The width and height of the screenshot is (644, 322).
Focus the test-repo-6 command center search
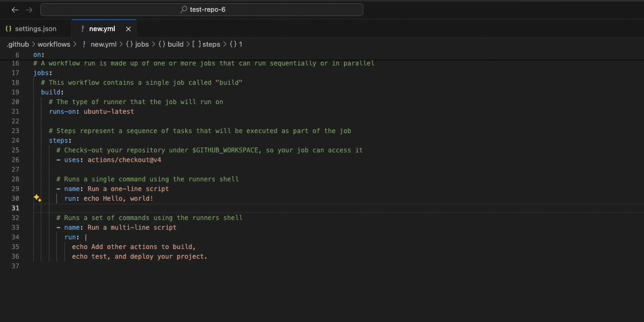coord(202,10)
